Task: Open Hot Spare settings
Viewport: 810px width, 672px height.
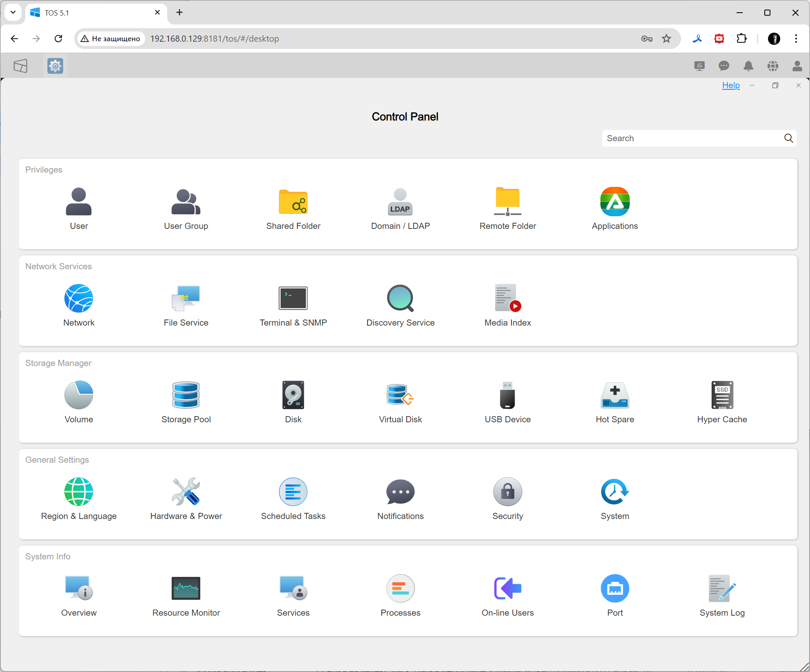Action: [615, 401]
